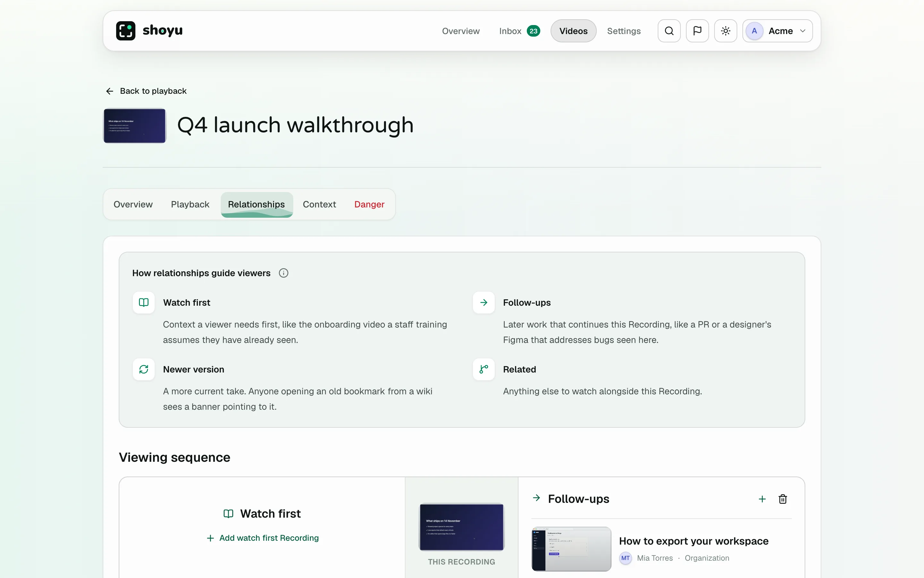Click the MT avatar for Mia Torres
The image size is (924, 578).
point(625,558)
